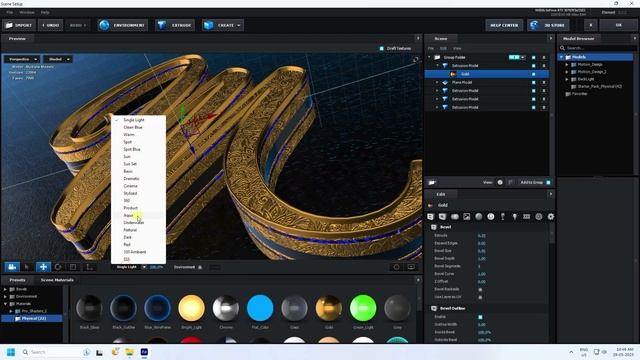Screen dimensions: 640x360
Task: Toggle visibility of Group Folder row
Action: point(533,58)
